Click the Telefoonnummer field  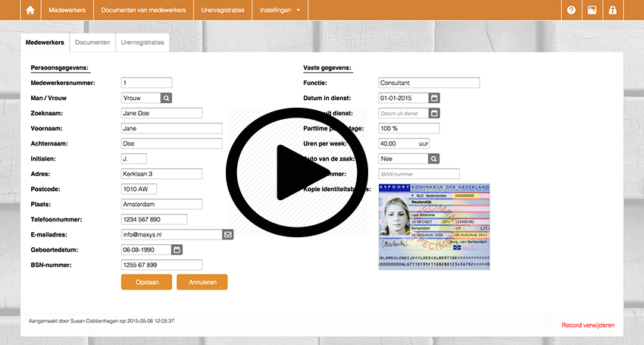(154, 220)
